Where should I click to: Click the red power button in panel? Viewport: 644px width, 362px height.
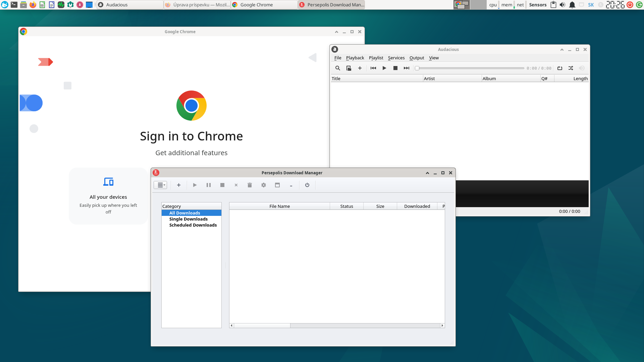click(630, 5)
